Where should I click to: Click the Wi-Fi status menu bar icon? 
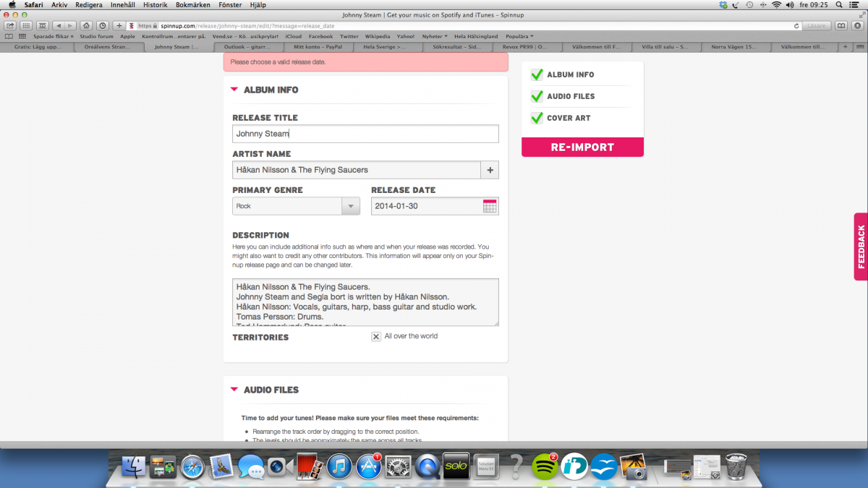(x=776, y=4)
